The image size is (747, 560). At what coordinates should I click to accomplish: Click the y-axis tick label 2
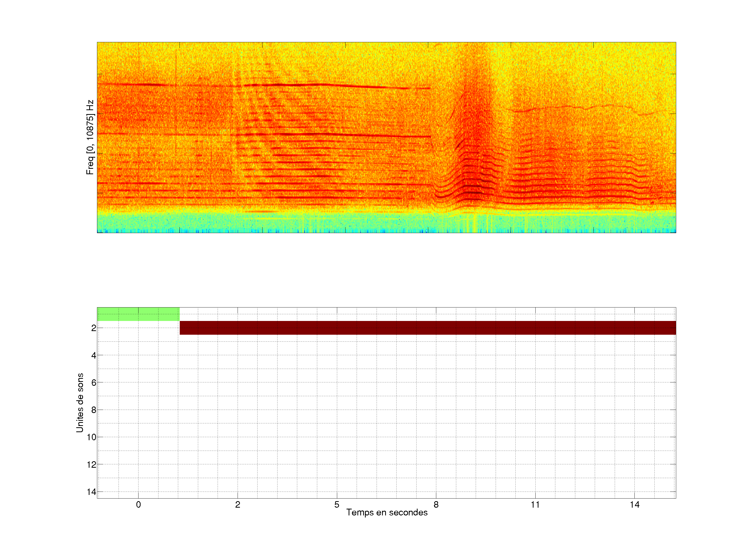click(x=94, y=328)
